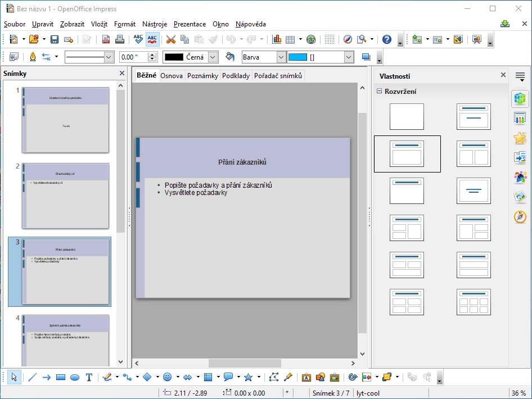Close the Snímky panel
The height and width of the screenshot is (399, 532).
tap(121, 73)
